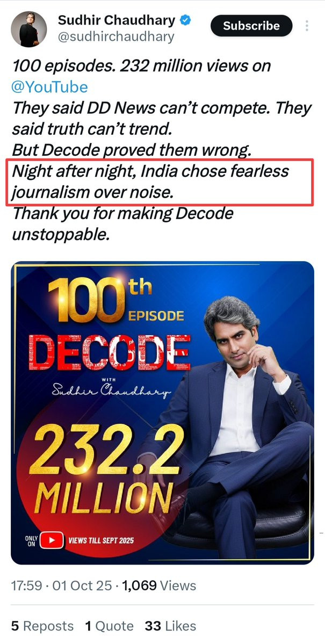Click the blue verified badge

(186, 20)
